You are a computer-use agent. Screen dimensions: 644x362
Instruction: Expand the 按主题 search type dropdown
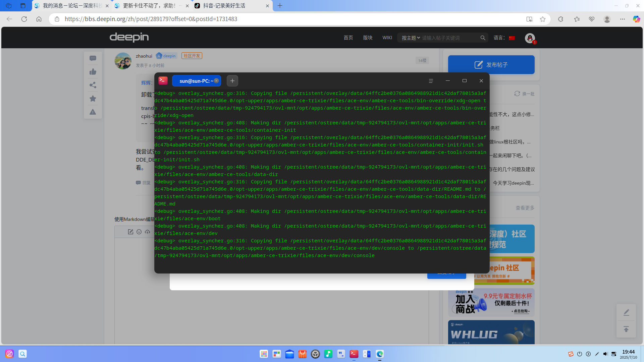point(411,38)
